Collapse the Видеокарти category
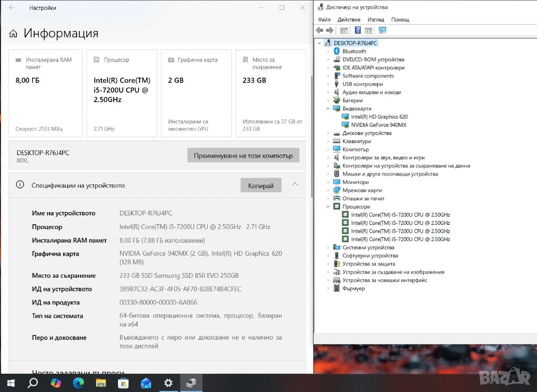Viewport: 537px width, 392px height. 329,108
